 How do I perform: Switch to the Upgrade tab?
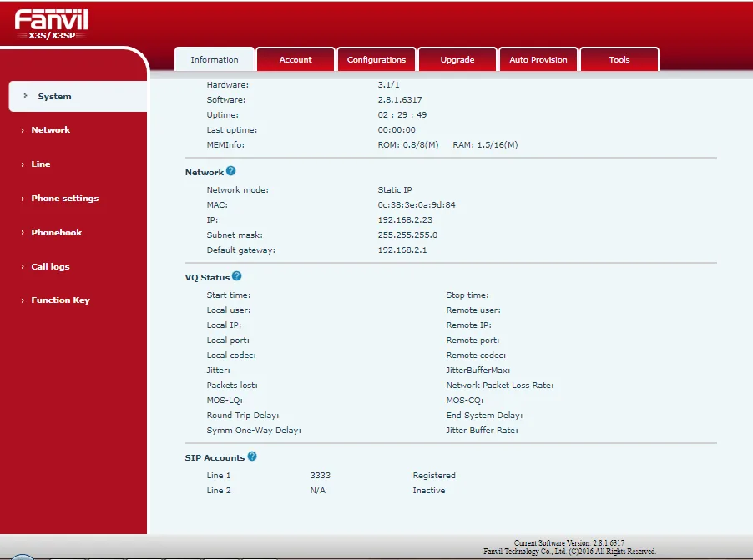tap(457, 58)
